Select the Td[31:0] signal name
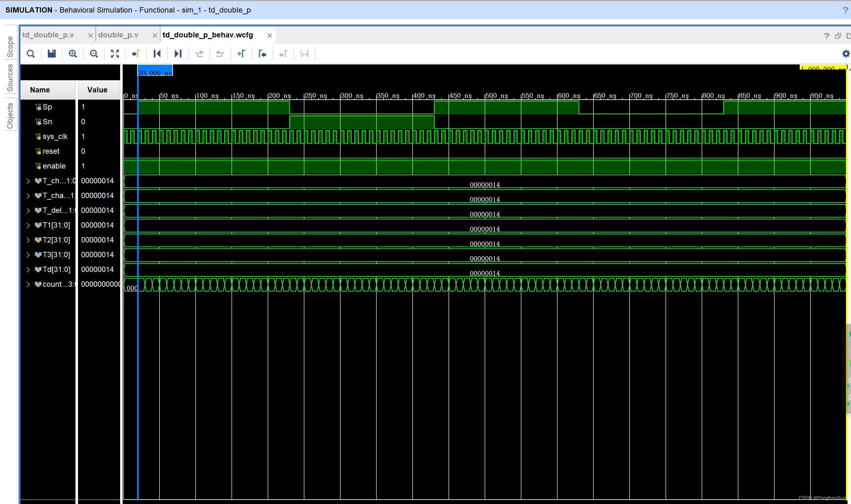 (x=56, y=270)
